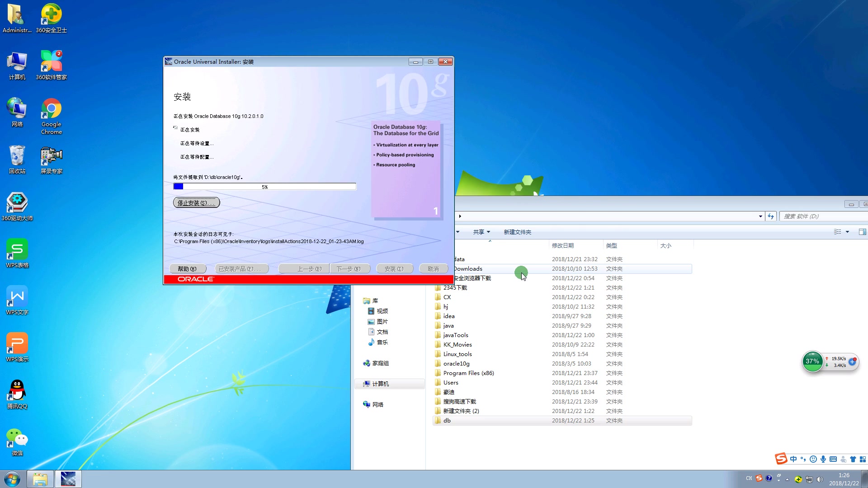Select 文档 in navigation pane
Viewport: 868px width, 488px height.
378,332
